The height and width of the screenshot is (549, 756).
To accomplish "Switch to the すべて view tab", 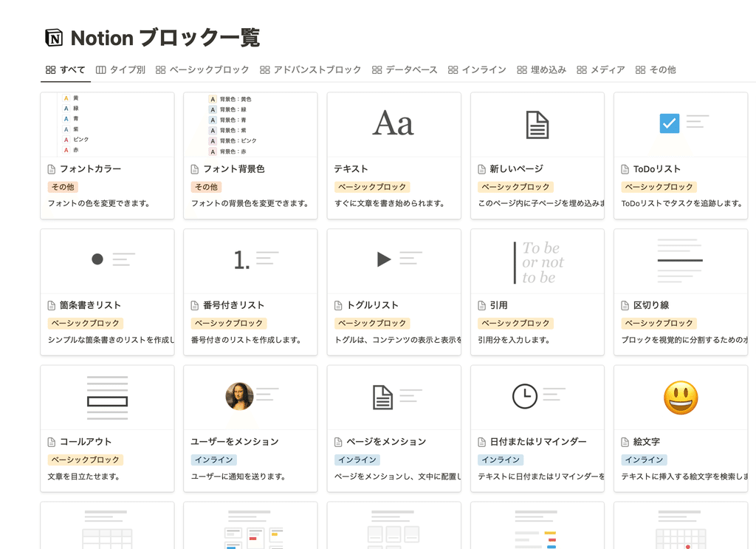I will [66, 70].
